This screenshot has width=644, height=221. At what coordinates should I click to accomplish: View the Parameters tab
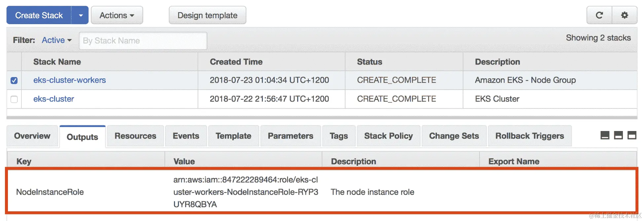tap(290, 136)
